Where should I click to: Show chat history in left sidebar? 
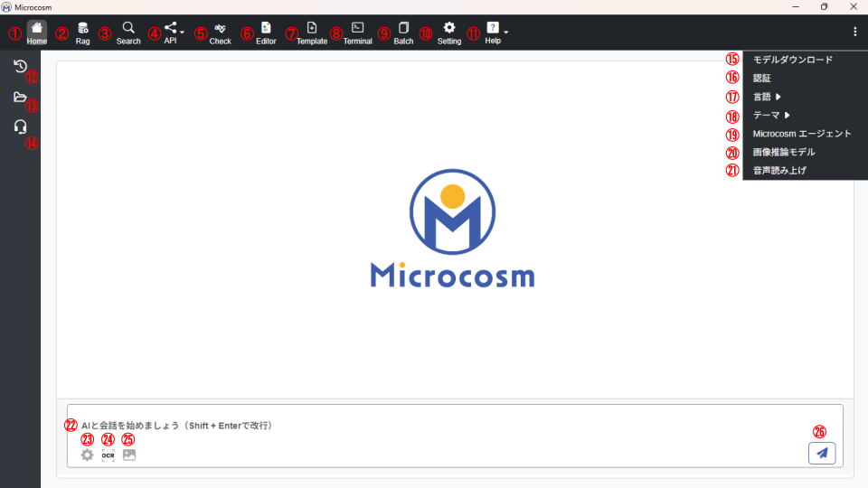click(20, 66)
